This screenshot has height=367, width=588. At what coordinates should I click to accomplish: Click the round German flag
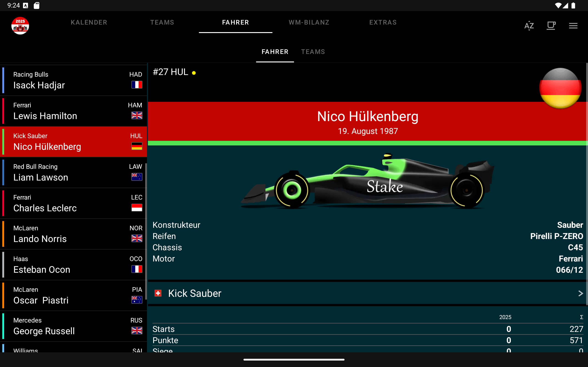(x=560, y=88)
